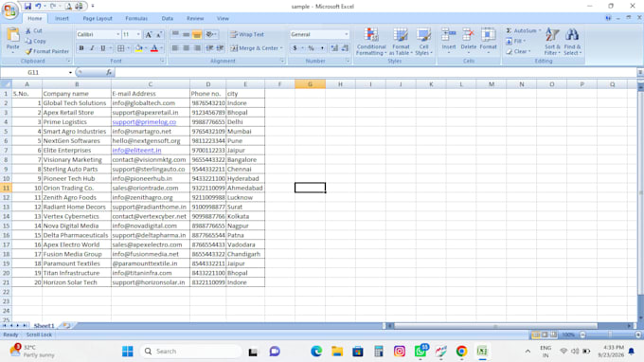Toggle middle vertical alignment
Viewport: 644px width, 362px height.
coord(186,34)
